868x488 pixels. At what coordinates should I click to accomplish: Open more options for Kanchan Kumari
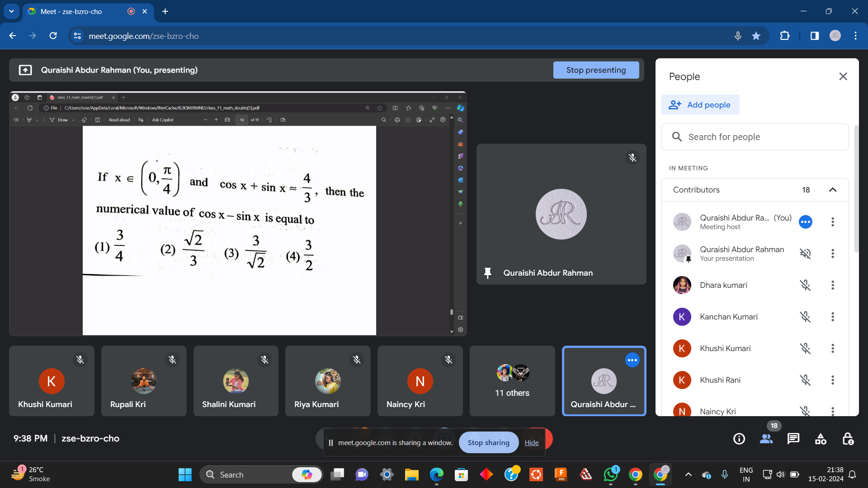coord(832,317)
